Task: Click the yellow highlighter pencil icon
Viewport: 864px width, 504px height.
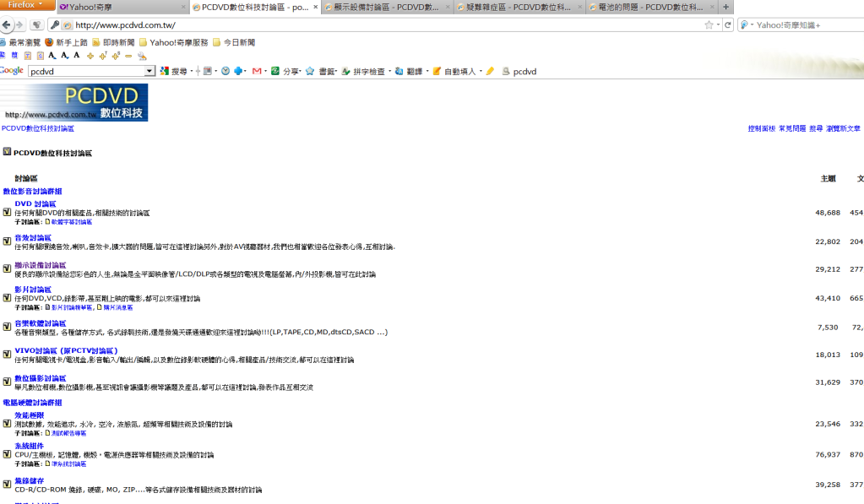Action: (491, 72)
